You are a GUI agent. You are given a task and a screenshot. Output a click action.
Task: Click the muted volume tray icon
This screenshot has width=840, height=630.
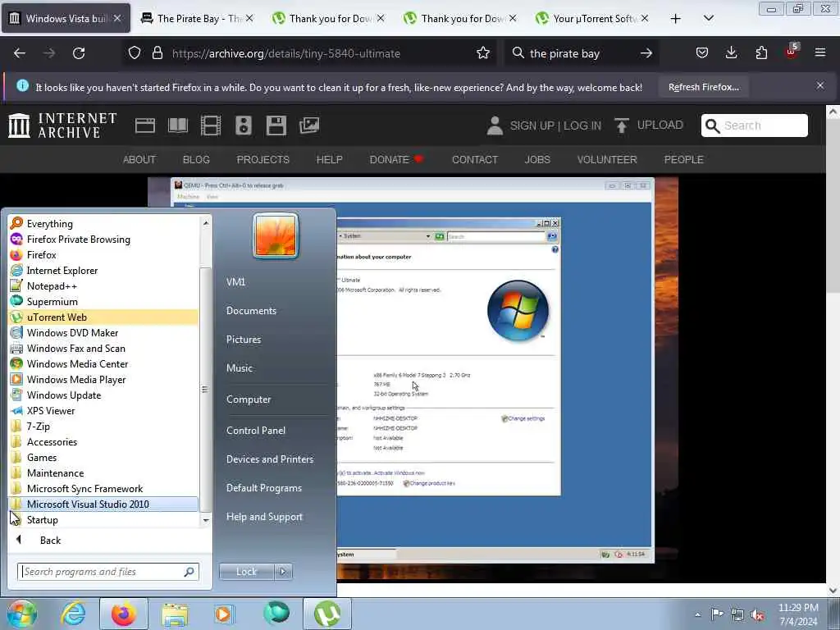tap(757, 614)
